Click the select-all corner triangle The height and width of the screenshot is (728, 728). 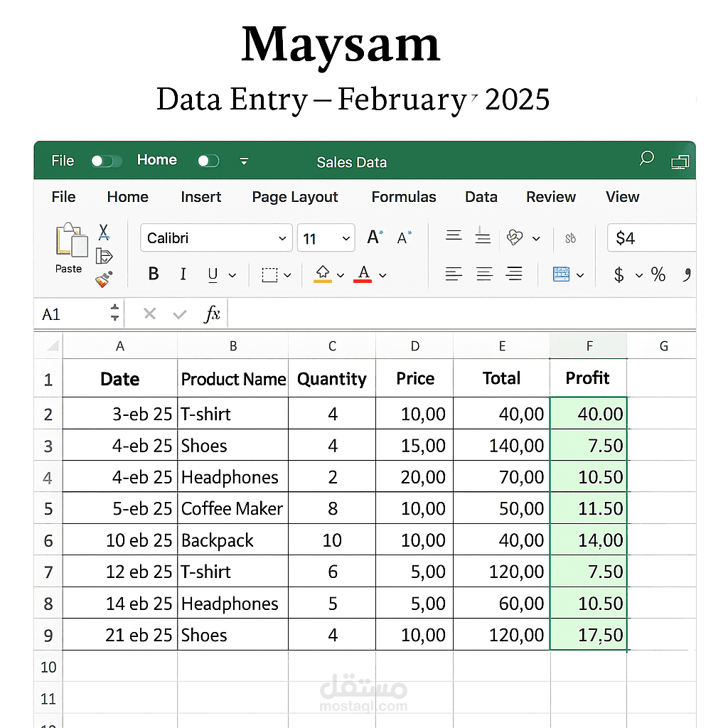point(53,346)
